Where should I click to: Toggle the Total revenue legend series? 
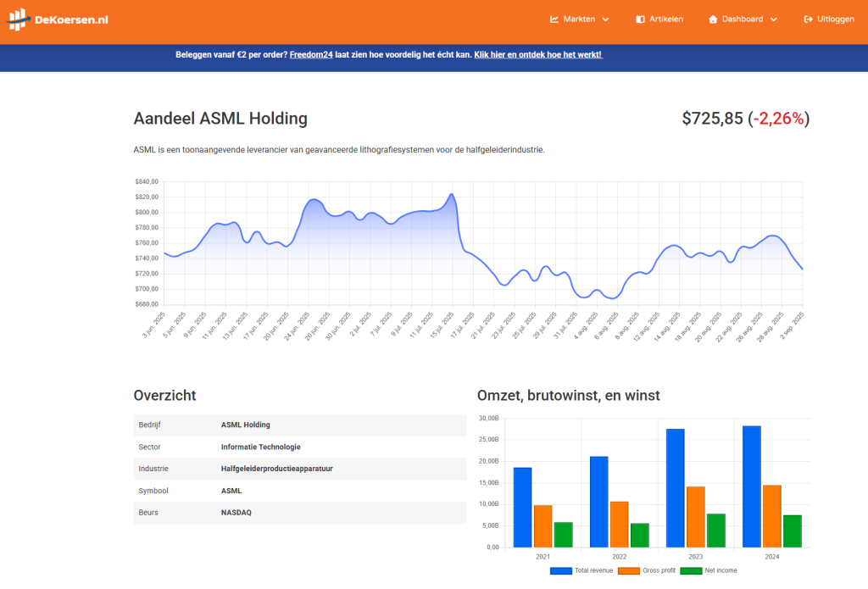pos(593,570)
